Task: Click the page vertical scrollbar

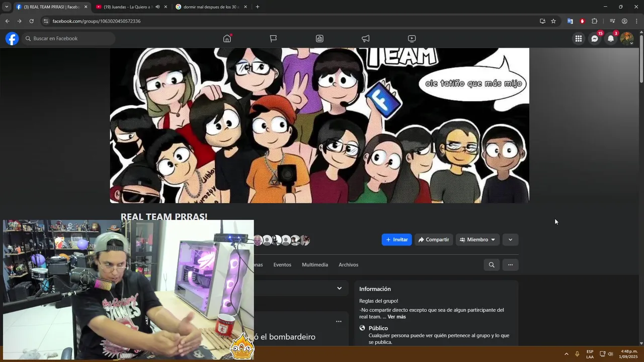Action: [x=641, y=58]
